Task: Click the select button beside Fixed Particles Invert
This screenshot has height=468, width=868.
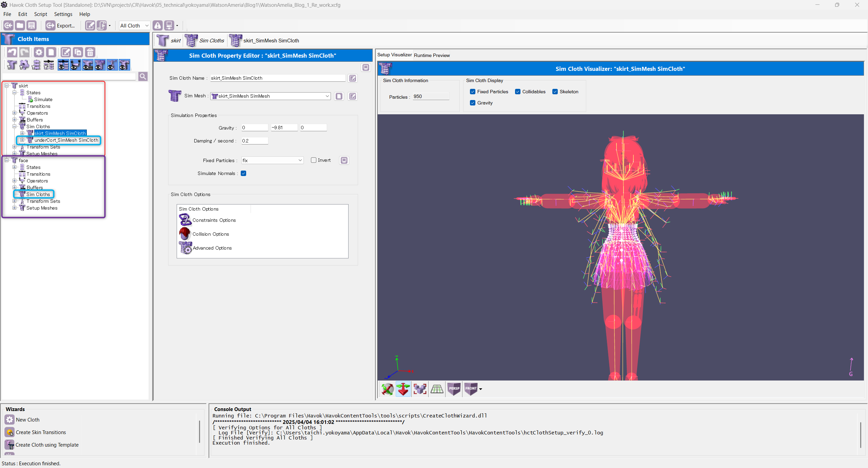Action: pos(344,160)
